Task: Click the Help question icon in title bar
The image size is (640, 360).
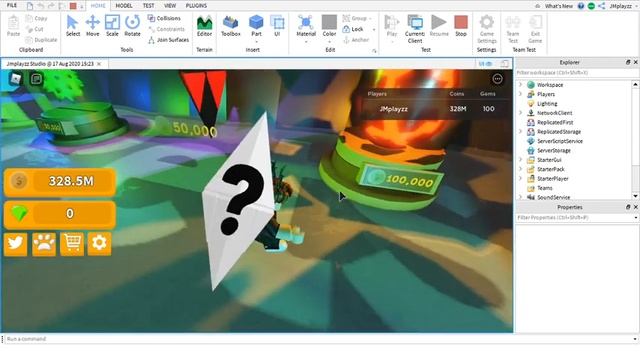Action: pyautogui.click(x=581, y=6)
